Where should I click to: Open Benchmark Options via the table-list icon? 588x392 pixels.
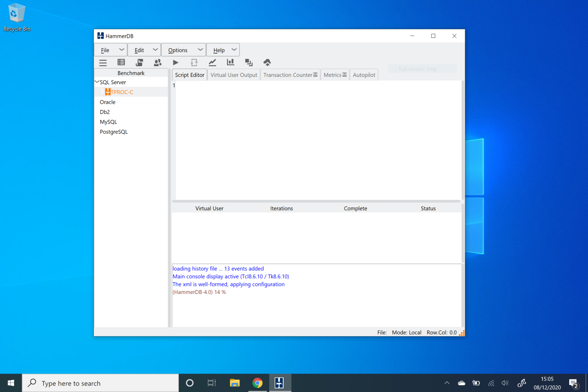(x=121, y=62)
